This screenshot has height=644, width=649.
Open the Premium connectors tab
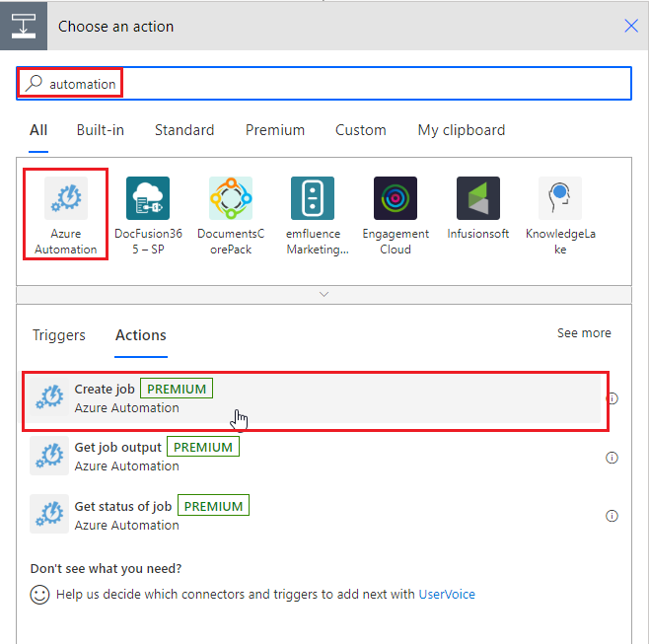point(275,130)
